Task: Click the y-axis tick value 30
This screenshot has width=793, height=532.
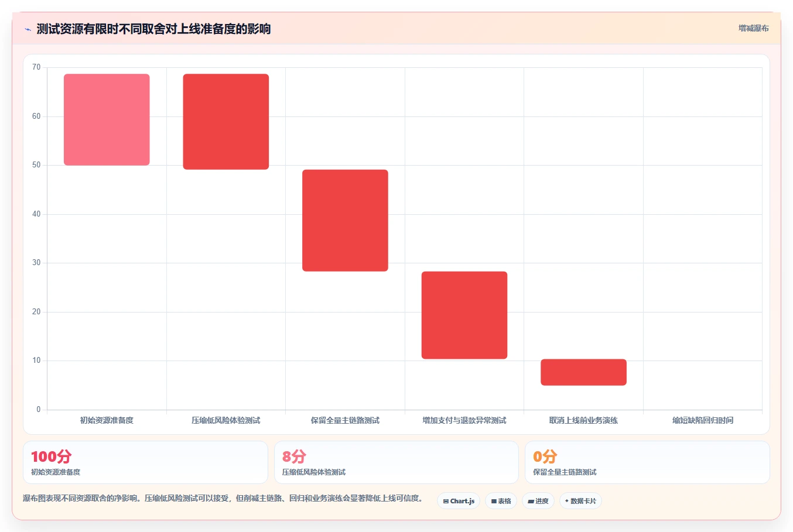Action: coord(36,263)
